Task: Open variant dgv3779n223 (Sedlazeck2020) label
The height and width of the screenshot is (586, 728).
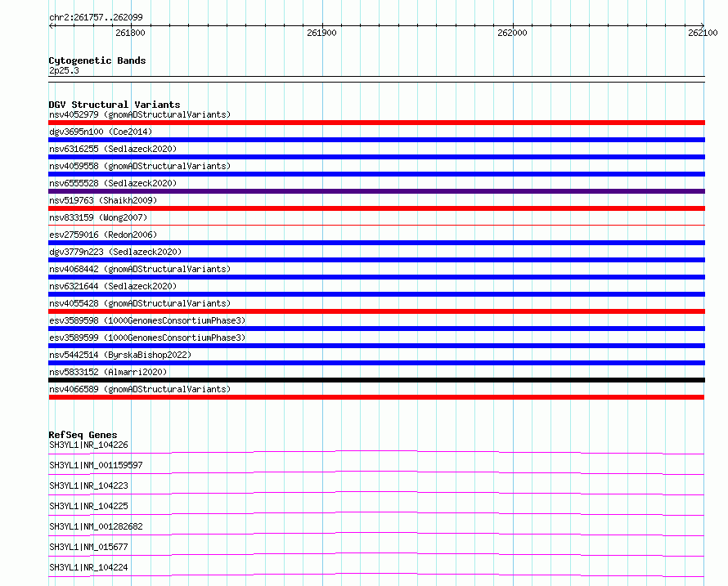Action: 115,252
